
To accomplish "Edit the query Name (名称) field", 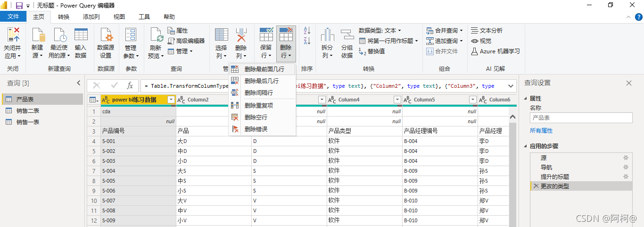I will pos(581,118).
